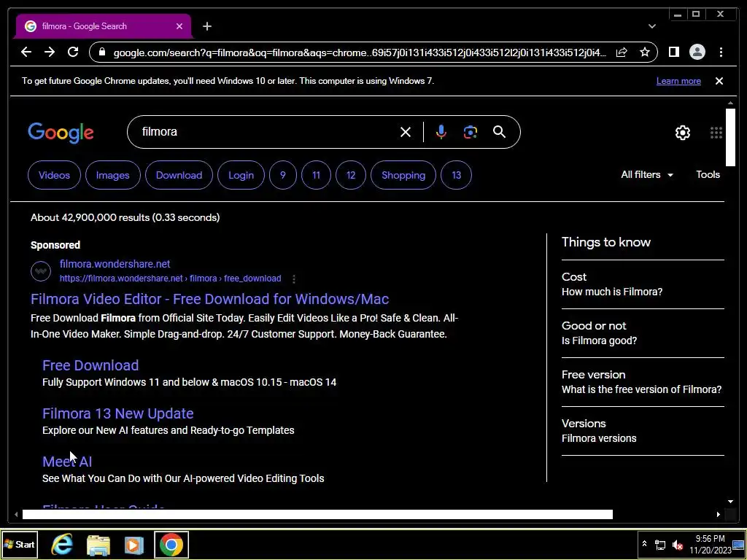Open the tab search chevron
This screenshot has height=560, width=747.
652,26
